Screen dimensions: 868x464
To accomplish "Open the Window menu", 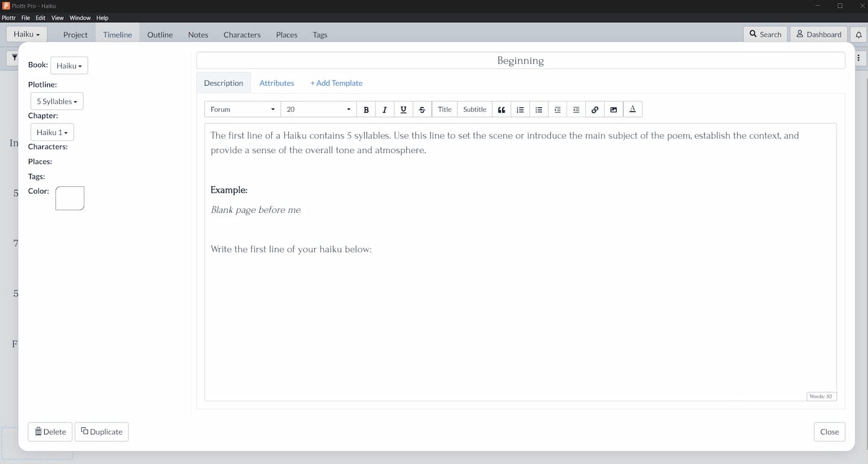I will [x=80, y=18].
